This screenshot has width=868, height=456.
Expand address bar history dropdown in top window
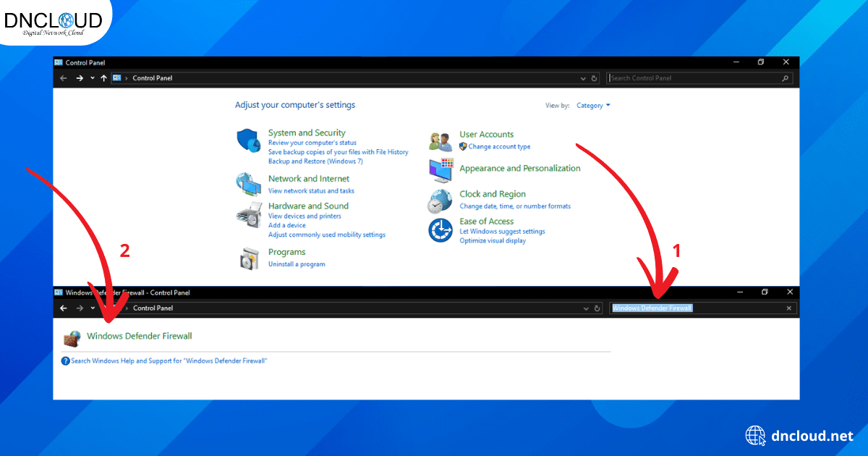point(584,78)
